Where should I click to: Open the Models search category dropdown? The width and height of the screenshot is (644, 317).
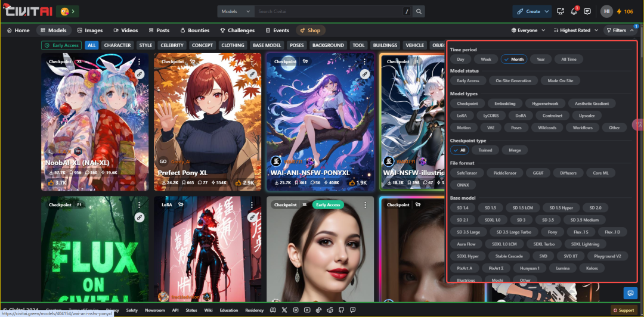coord(236,11)
